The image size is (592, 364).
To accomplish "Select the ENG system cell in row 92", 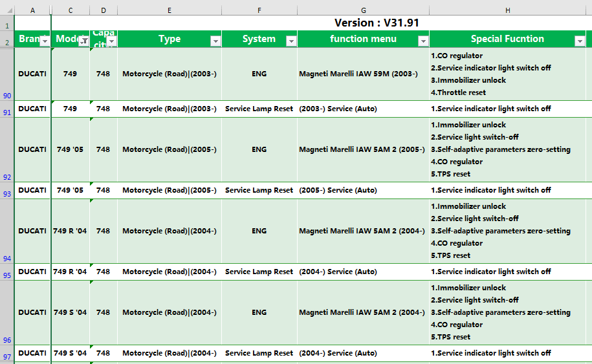I will (259, 150).
